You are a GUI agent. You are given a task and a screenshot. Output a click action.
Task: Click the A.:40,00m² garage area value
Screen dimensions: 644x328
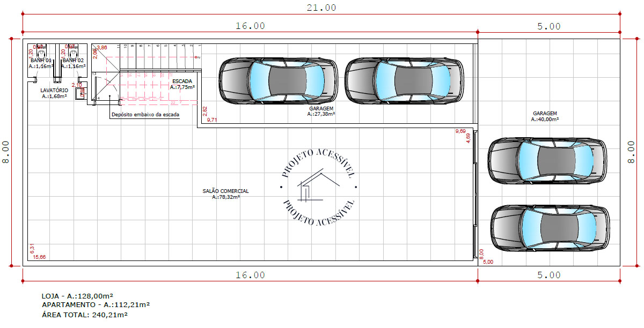point(545,120)
